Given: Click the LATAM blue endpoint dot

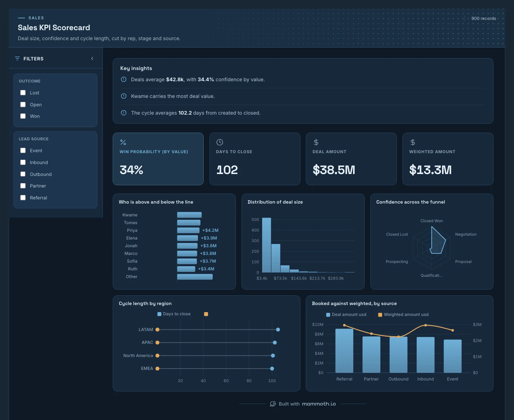Looking at the screenshot, I should pos(278,329).
